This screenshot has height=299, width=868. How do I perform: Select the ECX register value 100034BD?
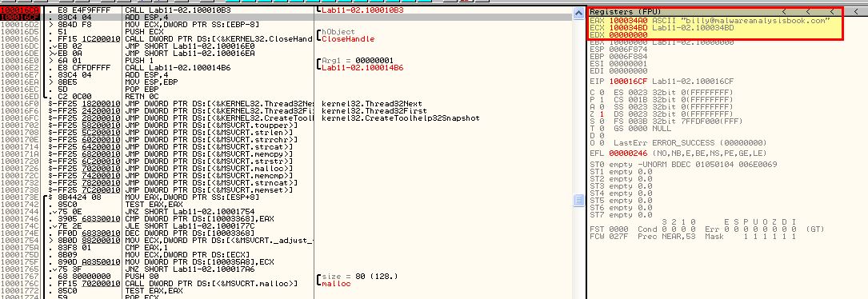pos(628,28)
